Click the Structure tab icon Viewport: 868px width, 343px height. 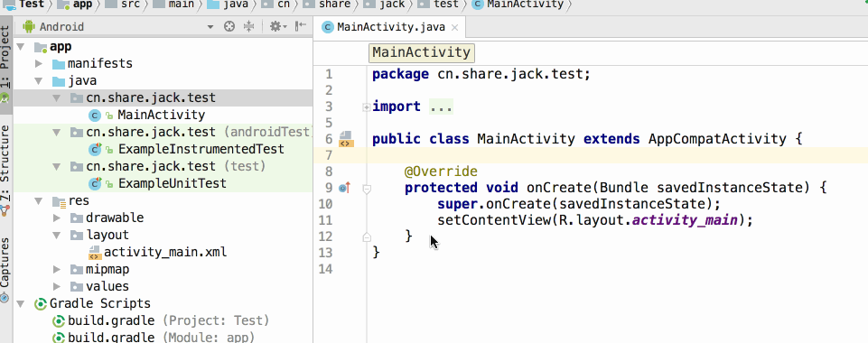click(x=5, y=210)
